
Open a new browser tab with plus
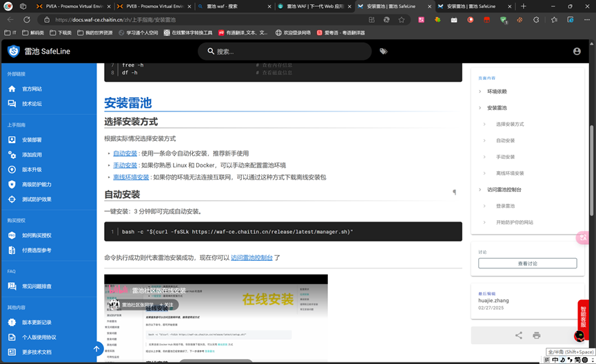[524, 6]
